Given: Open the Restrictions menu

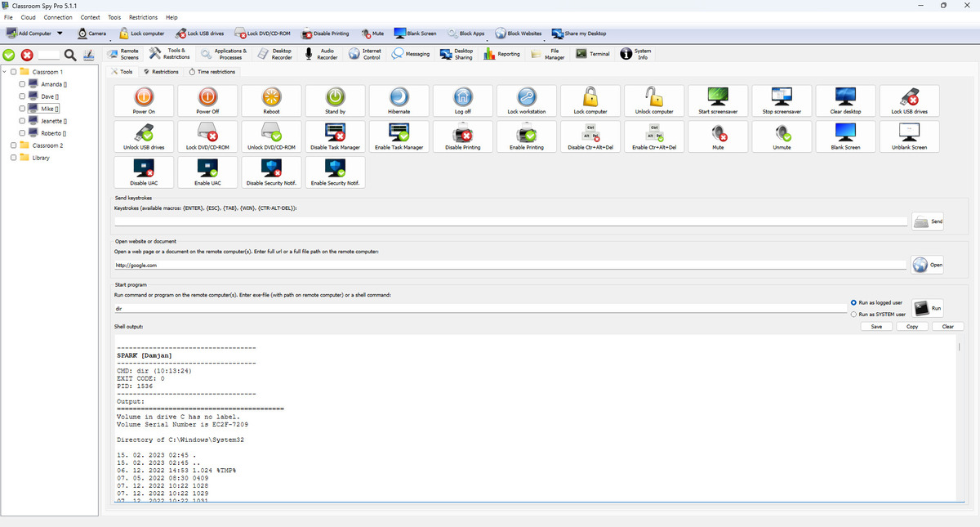Looking at the screenshot, I should tap(142, 17).
